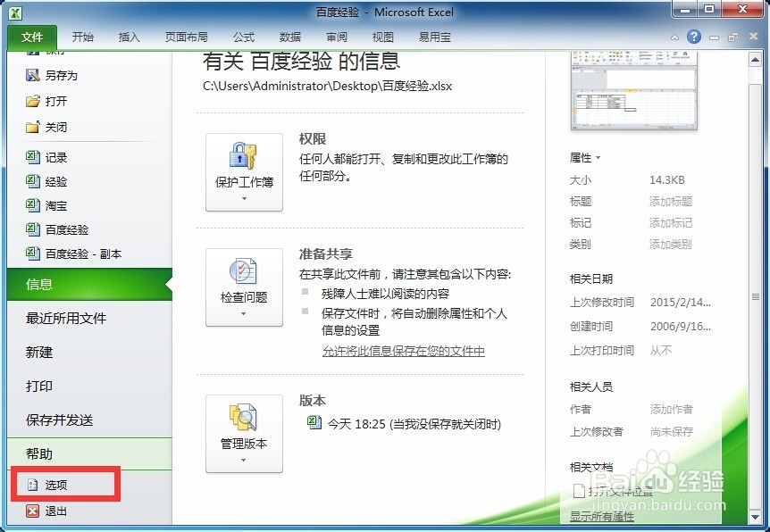This screenshot has height=532, width=770.
Task: Select 信息 in the backstage menu
Action: (89, 284)
